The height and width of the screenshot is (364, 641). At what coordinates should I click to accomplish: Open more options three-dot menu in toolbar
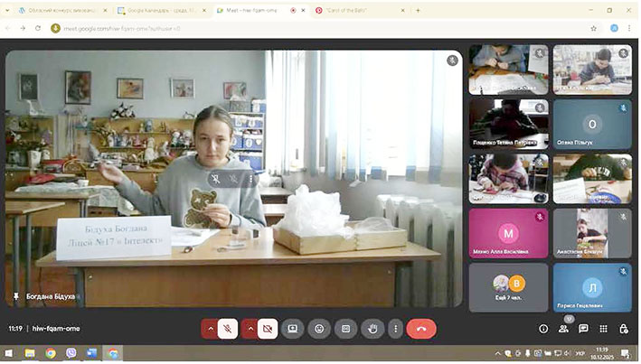click(395, 329)
